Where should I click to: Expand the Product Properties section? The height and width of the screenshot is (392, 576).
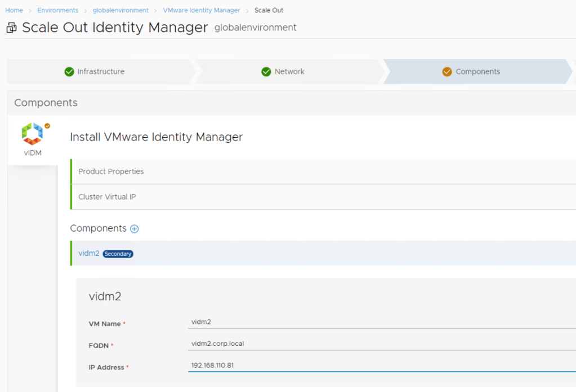[x=111, y=172]
